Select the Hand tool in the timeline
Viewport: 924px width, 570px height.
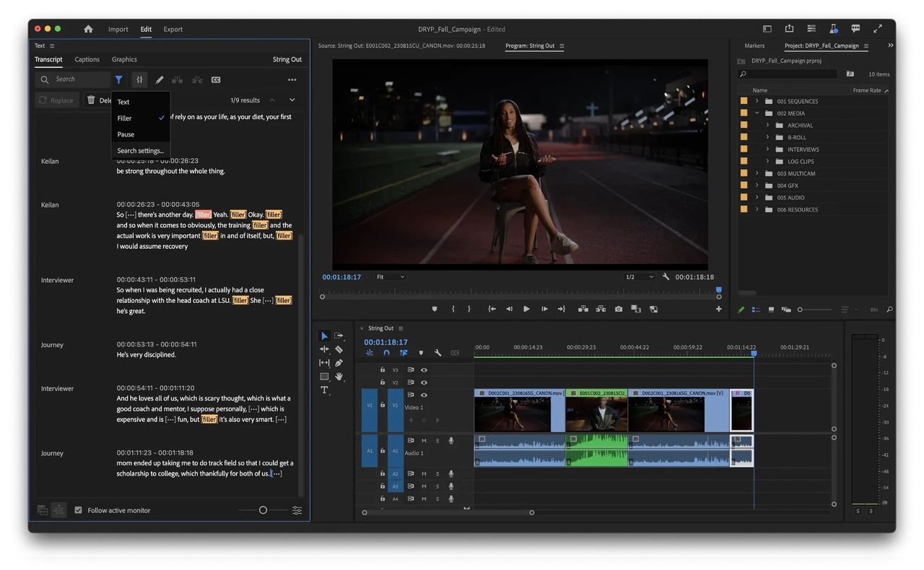(339, 377)
